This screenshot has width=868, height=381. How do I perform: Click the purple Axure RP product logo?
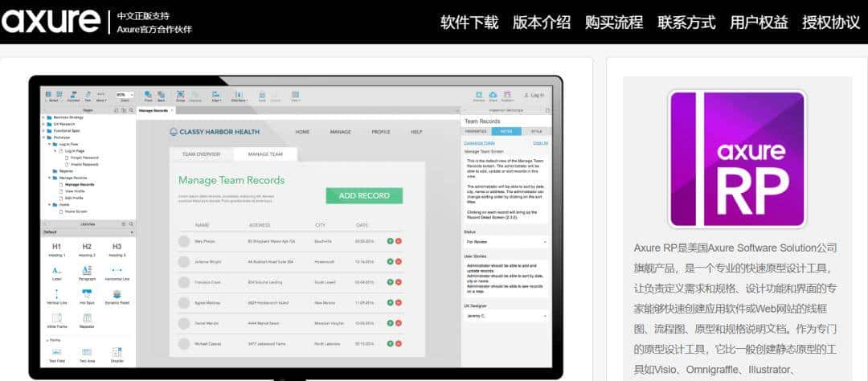[737, 159]
